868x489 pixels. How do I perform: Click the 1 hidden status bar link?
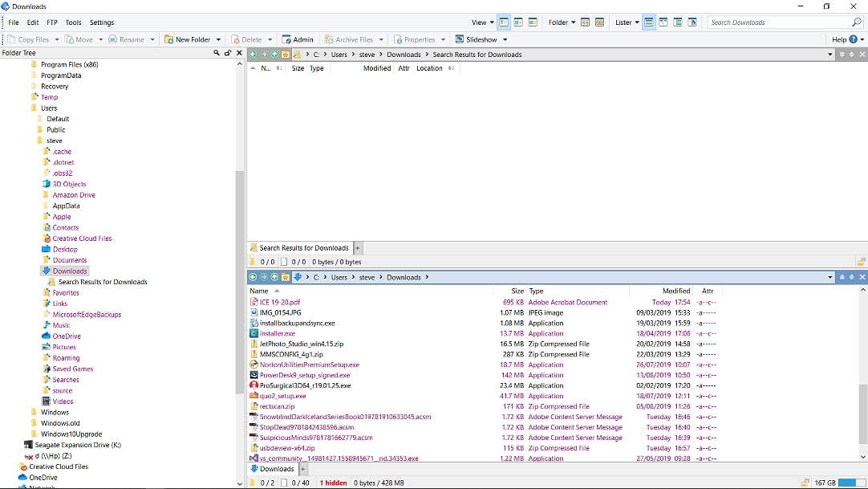tap(334, 483)
